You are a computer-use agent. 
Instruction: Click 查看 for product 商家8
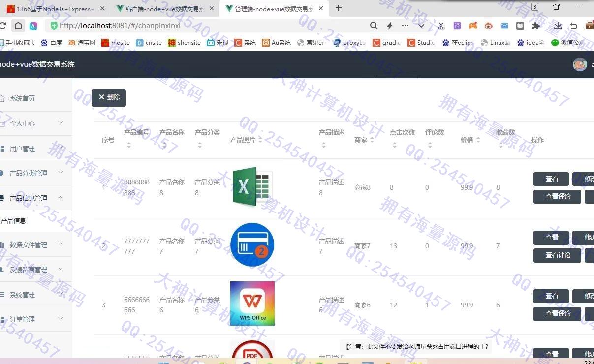(551, 179)
